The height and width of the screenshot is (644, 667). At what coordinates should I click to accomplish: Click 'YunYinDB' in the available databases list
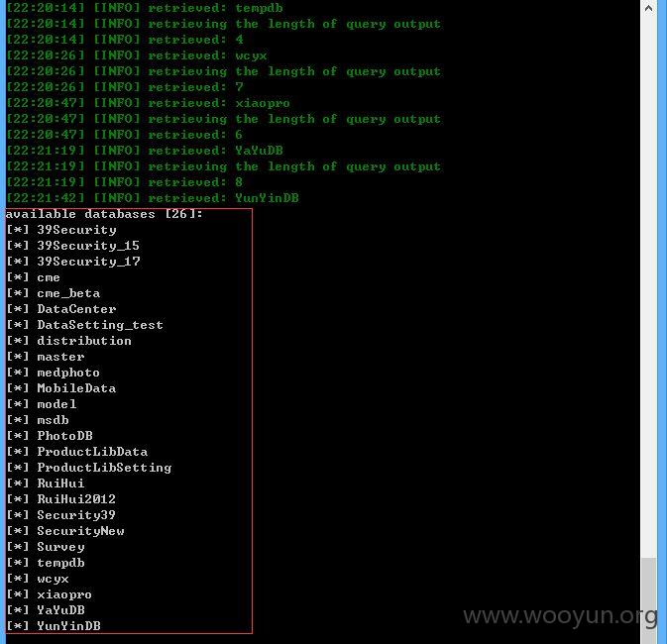pos(54,626)
